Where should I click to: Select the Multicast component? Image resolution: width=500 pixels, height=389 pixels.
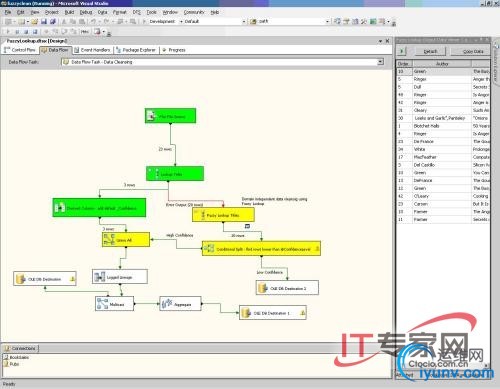click(114, 304)
